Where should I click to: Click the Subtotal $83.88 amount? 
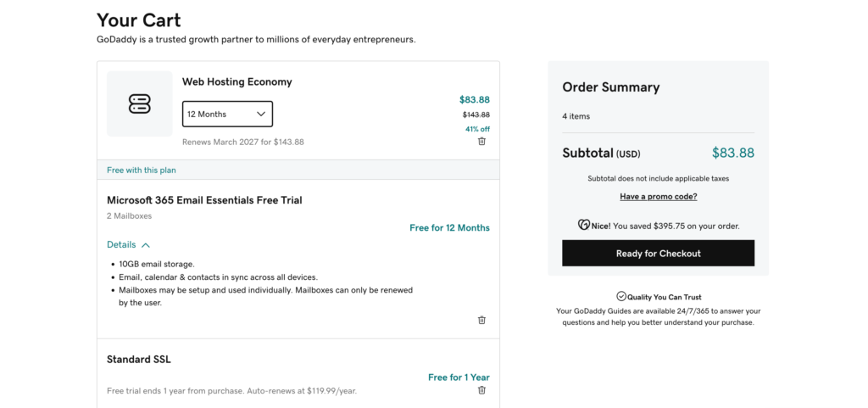pos(732,154)
